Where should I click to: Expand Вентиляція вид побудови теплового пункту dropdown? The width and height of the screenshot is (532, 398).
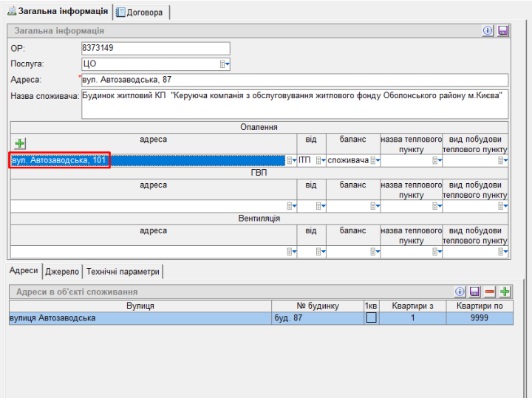coord(503,253)
